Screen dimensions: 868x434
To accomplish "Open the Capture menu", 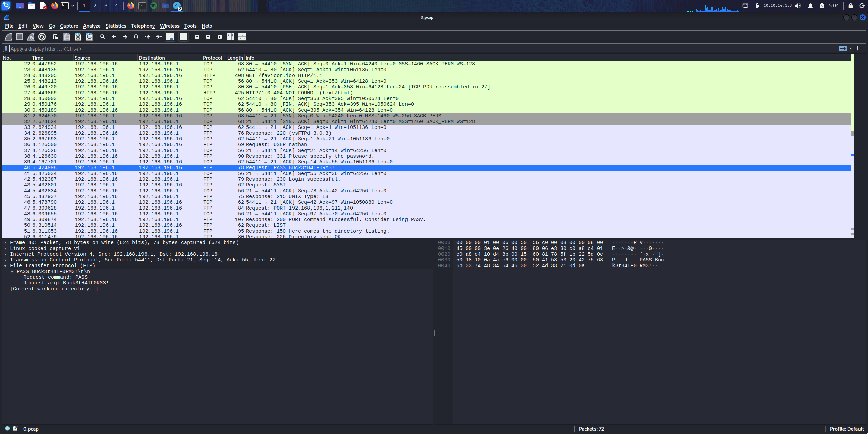I will 69,26.
